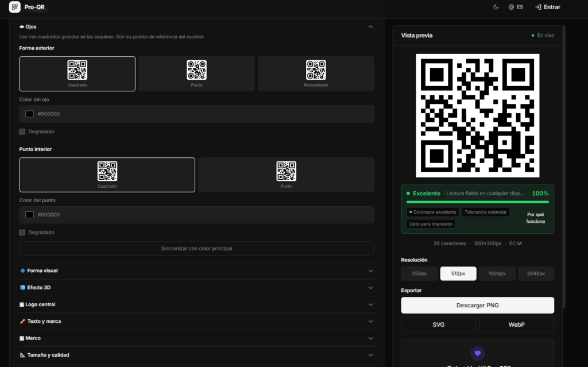Select Cuadrado outer eye shape
The width and height of the screenshot is (588, 367).
78,74
